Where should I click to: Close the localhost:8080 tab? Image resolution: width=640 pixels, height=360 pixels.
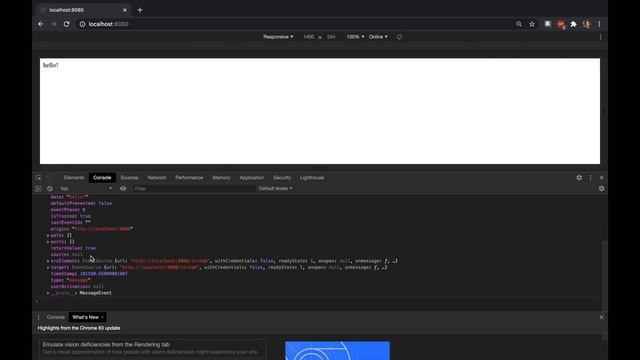[124, 10]
